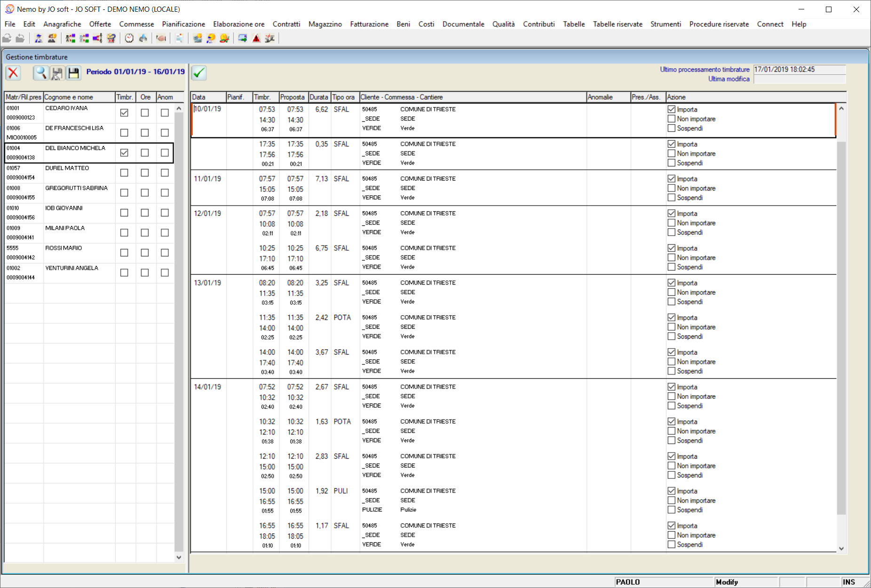This screenshot has height=588, width=871.
Task: Click the black floppy disk save icon
Action: [73, 73]
